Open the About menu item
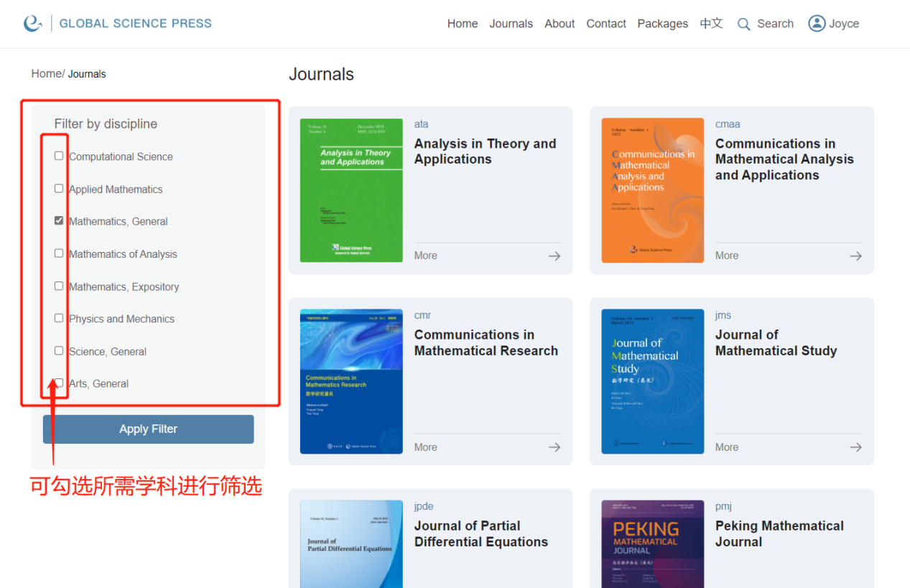The width and height of the screenshot is (910, 588). click(560, 24)
